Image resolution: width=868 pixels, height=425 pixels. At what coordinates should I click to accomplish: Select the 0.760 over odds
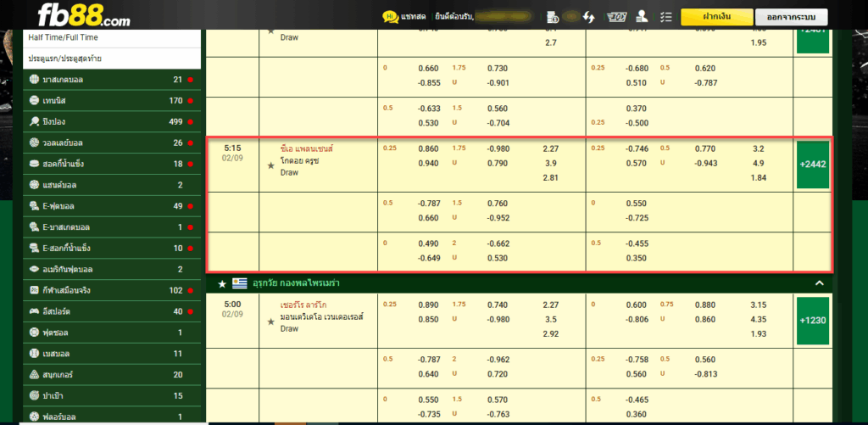[498, 204]
